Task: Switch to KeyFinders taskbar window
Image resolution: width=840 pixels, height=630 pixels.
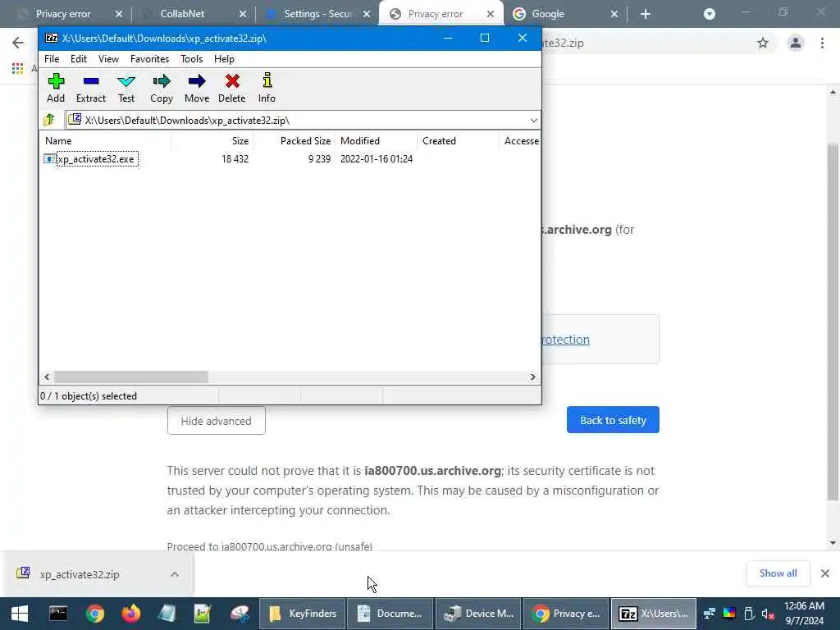Action: [303, 614]
